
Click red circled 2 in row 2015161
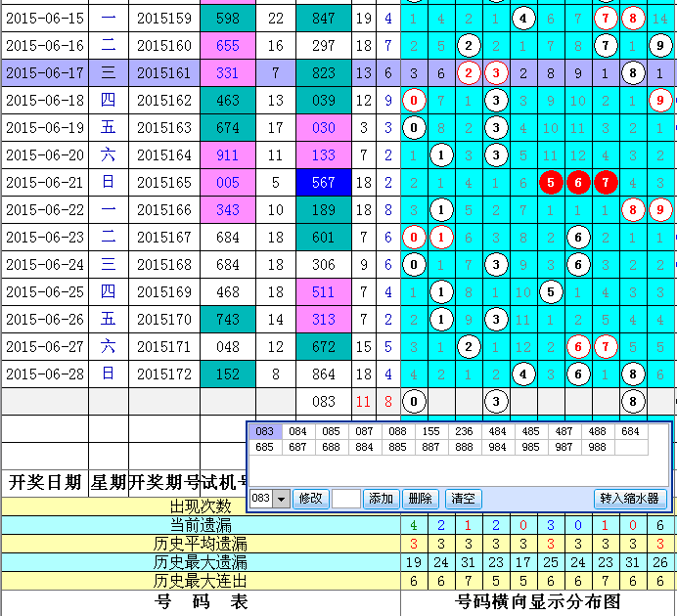tap(469, 73)
